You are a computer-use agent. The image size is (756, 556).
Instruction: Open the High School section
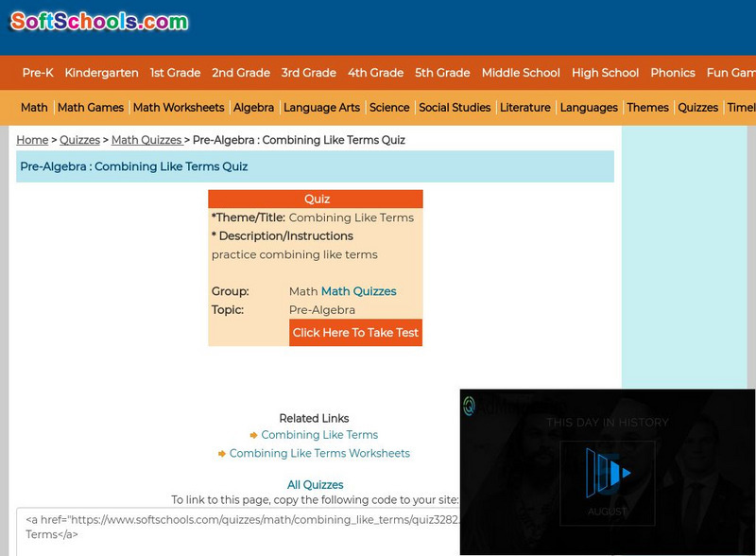coord(605,73)
